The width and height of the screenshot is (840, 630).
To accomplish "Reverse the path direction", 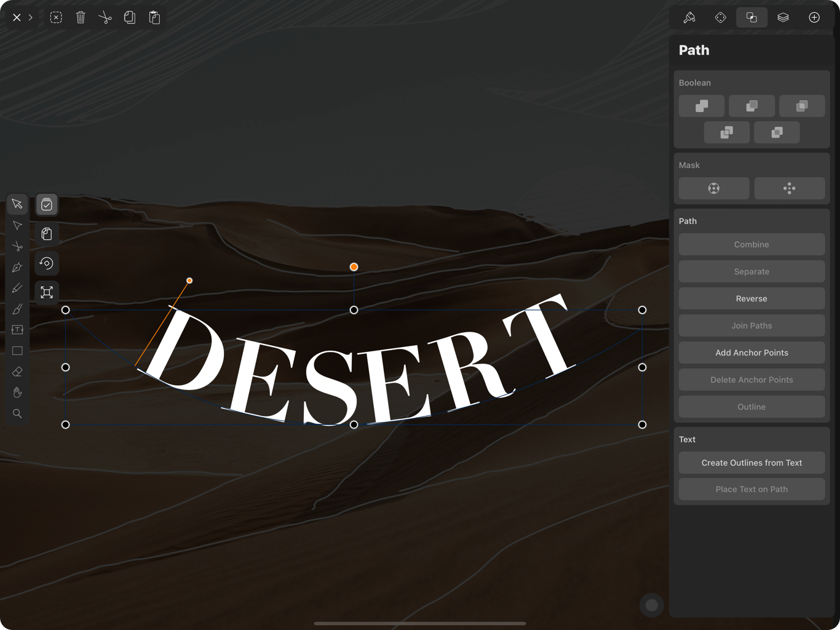I will click(x=751, y=298).
